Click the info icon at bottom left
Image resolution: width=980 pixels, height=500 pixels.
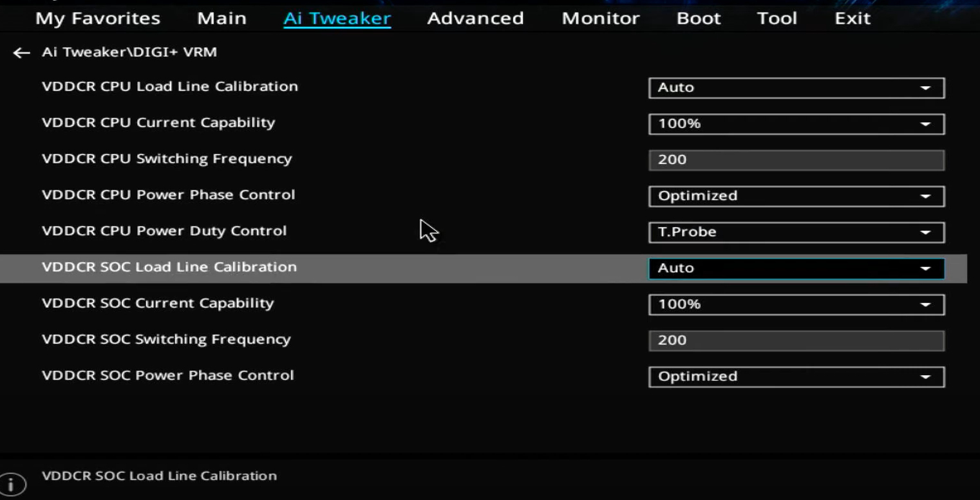pyautogui.click(x=12, y=484)
